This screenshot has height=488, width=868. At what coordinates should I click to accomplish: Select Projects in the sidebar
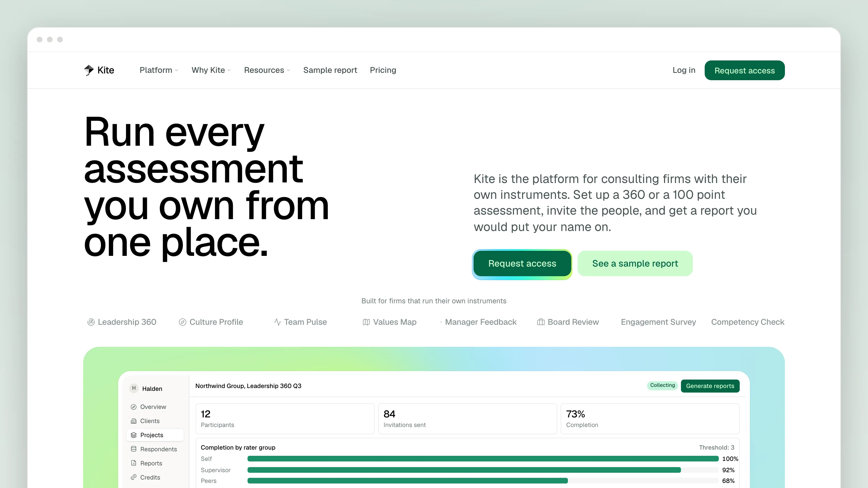[x=155, y=435]
